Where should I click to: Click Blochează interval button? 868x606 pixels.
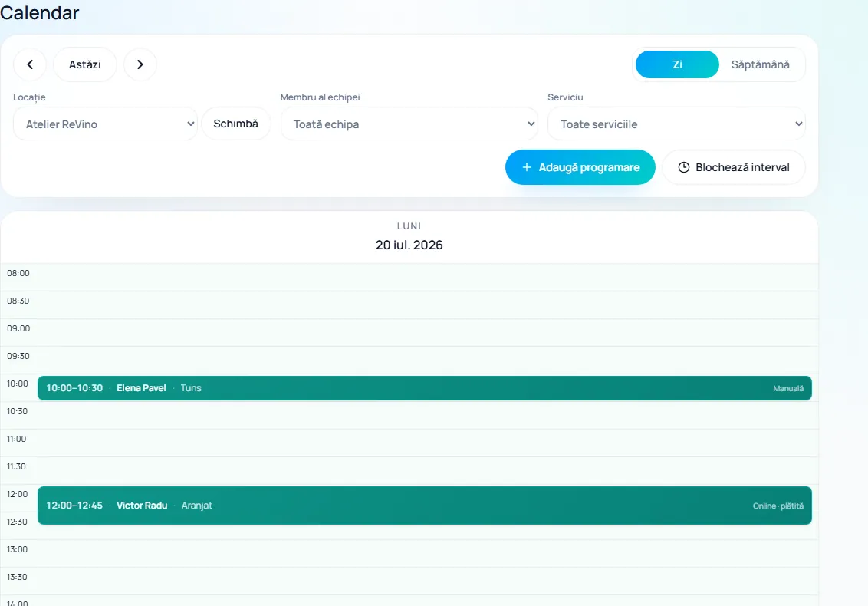click(734, 167)
